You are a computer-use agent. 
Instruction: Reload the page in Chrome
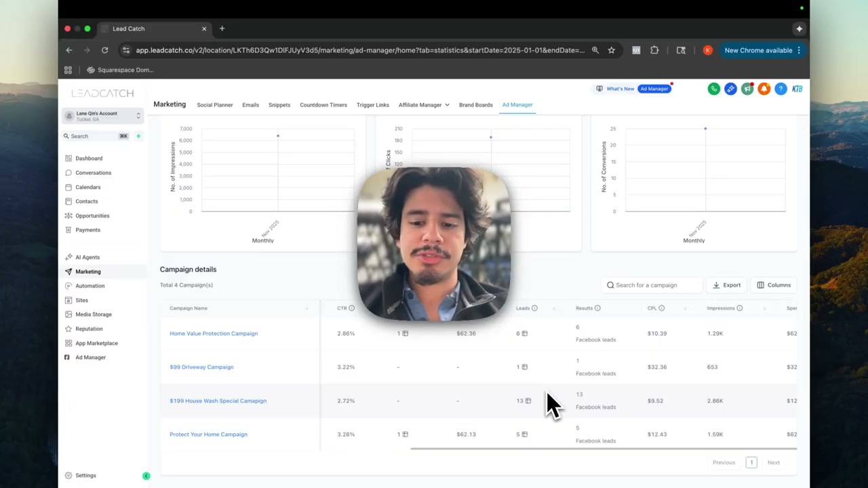coord(104,50)
